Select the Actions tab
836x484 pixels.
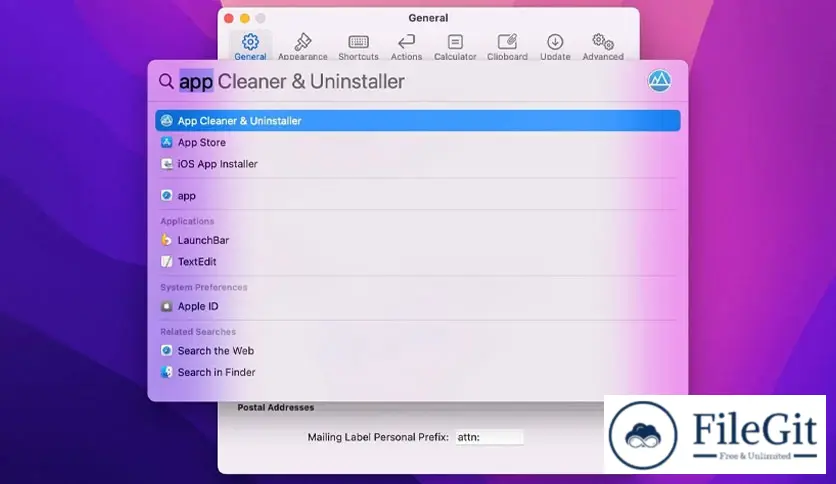406,47
